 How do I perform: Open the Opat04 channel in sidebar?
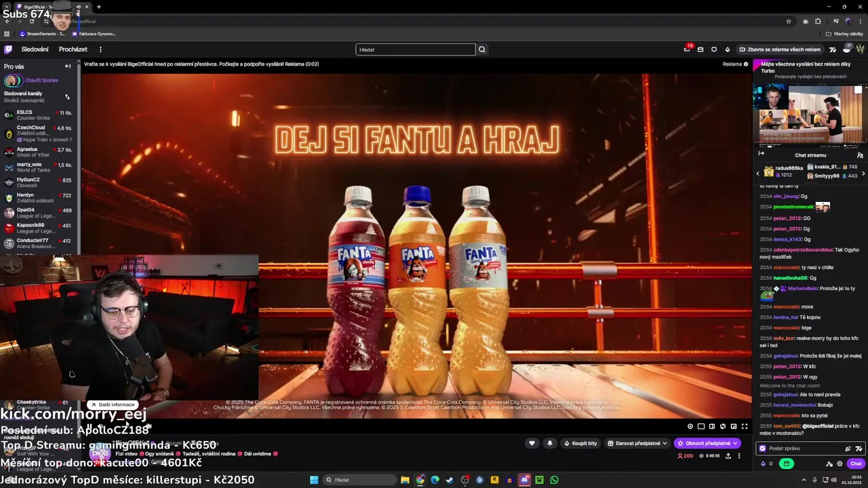[x=38, y=213]
